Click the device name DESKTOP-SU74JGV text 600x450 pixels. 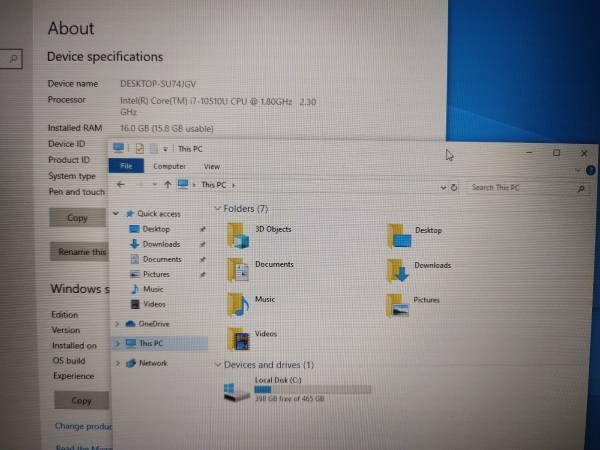(158, 84)
